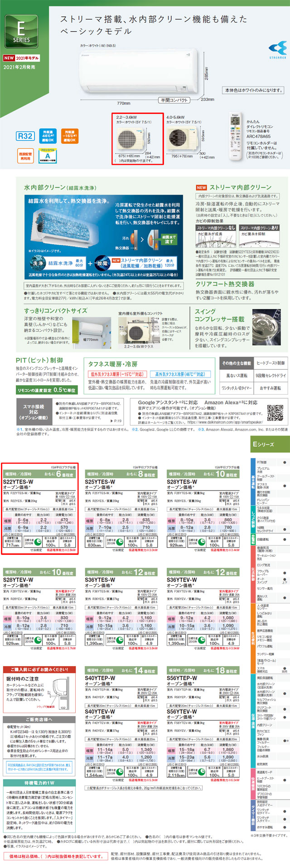Click the 高外気タフネス冷房(46℃対応) blue box
The width and height of the screenshot is (290, 868).
[180, 374]
